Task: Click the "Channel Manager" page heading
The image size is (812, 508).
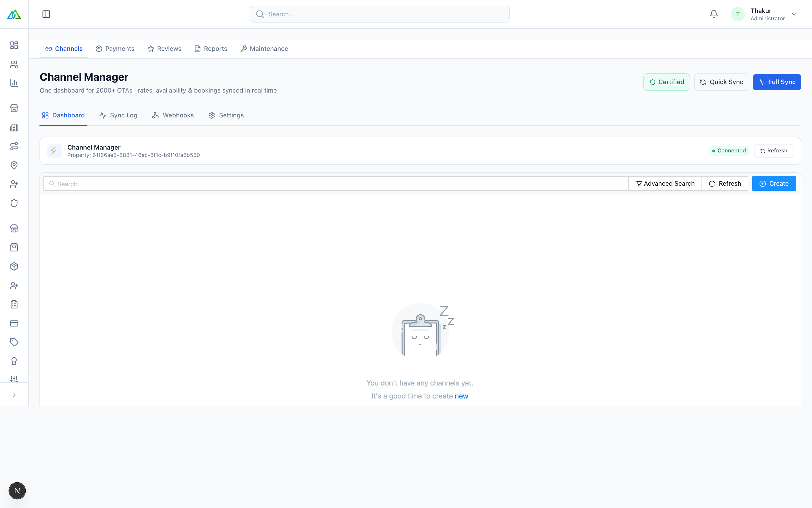Action: pos(84,77)
